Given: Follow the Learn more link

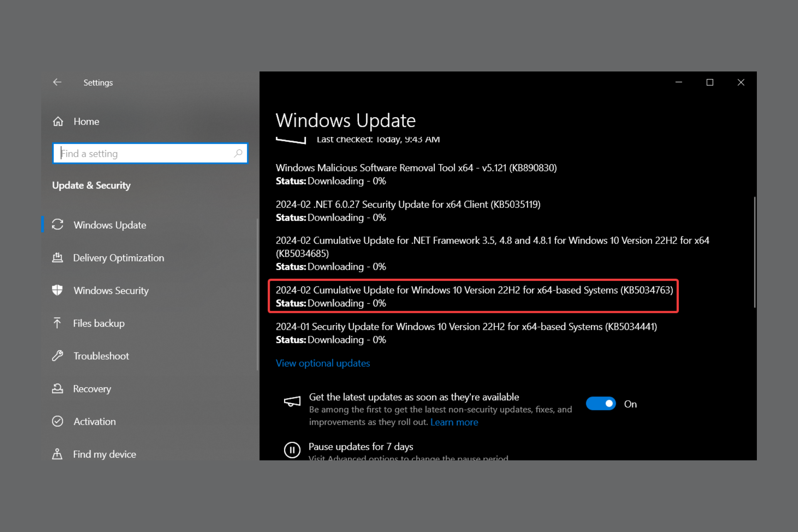Looking at the screenshot, I should [454, 422].
